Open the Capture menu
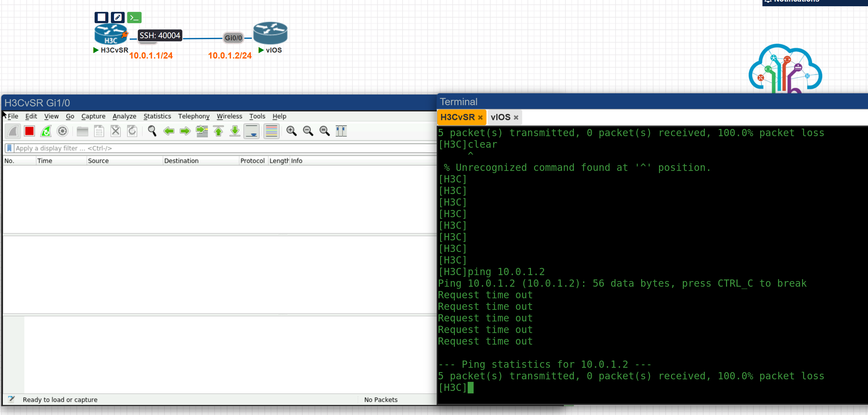This screenshot has width=868, height=415. 93,116
